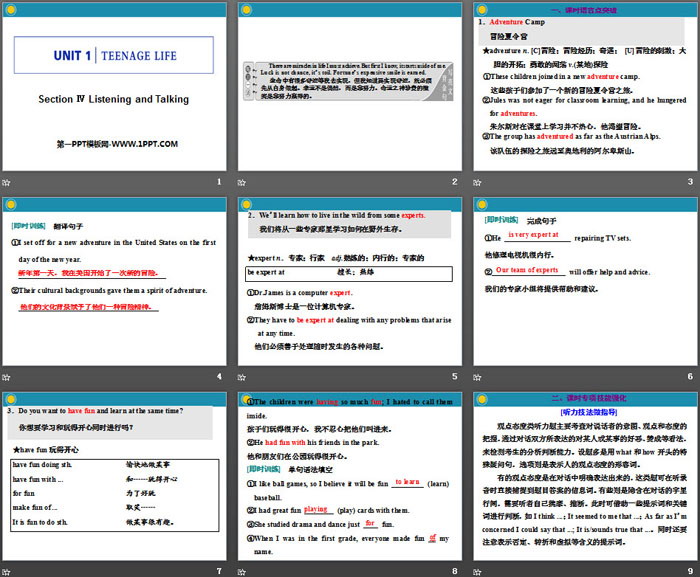Click the animation star icon under slide 4
This screenshot has height=577, width=700.
(x=6, y=377)
